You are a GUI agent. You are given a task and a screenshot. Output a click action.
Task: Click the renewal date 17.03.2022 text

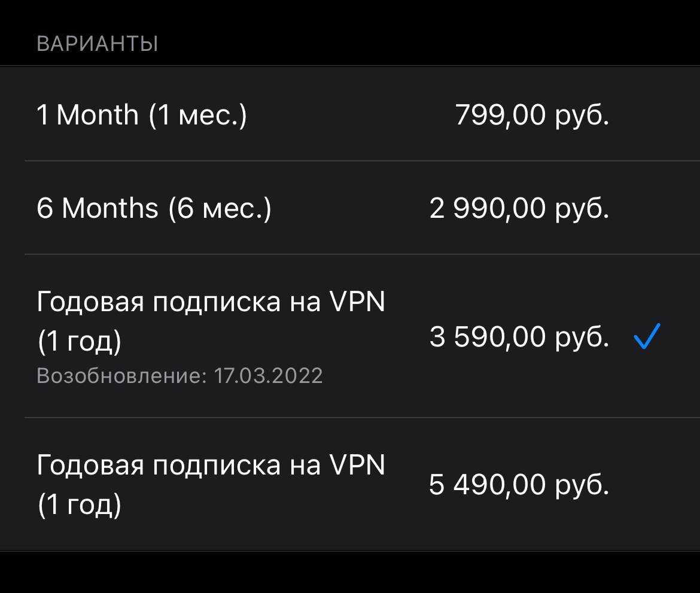pyautogui.click(x=268, y=376)
